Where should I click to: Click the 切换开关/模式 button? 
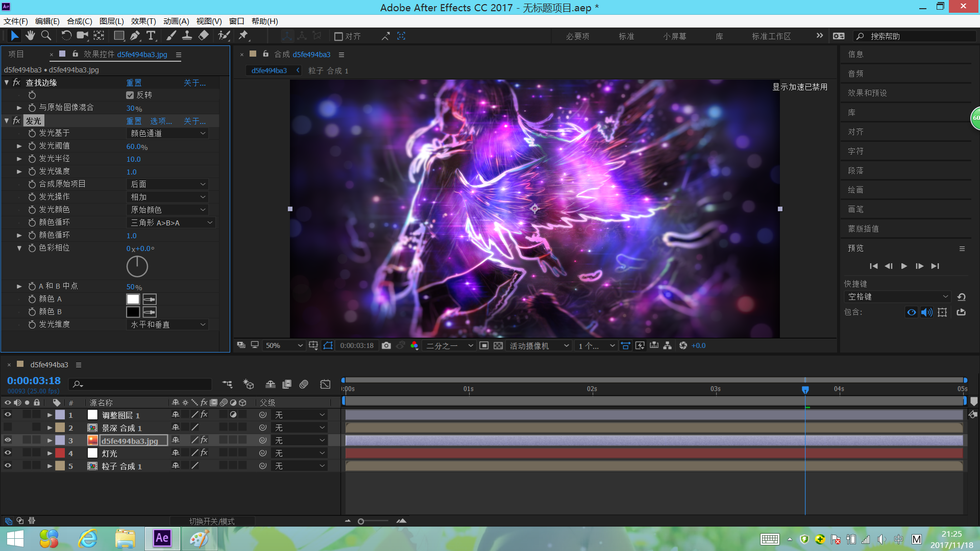pyautogui.click(x=212, y=521)
